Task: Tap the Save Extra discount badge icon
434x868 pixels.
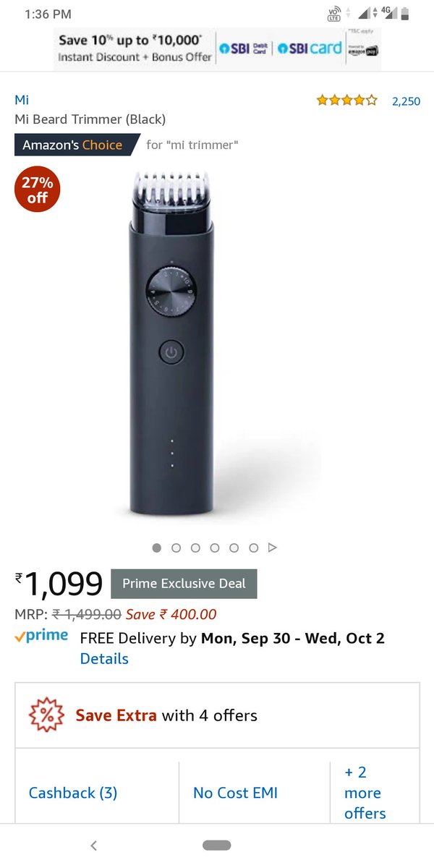Action: 46,715
